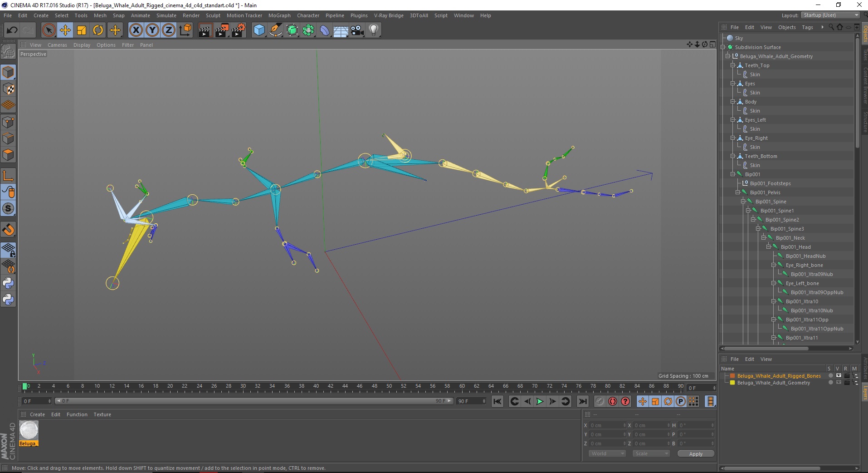Toggle visibility dot for Rigged_Bones layer
Image resolution: width=868 pixels, height=473 pixels.
831,376
